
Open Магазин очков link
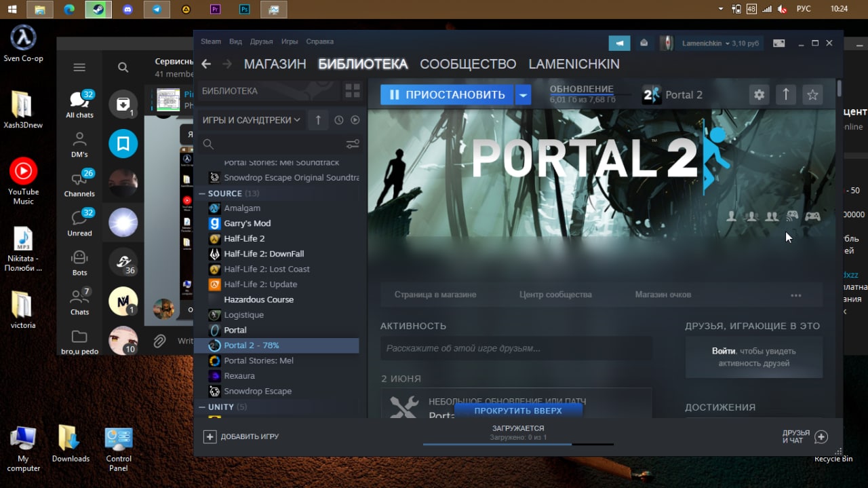(663, 295)
